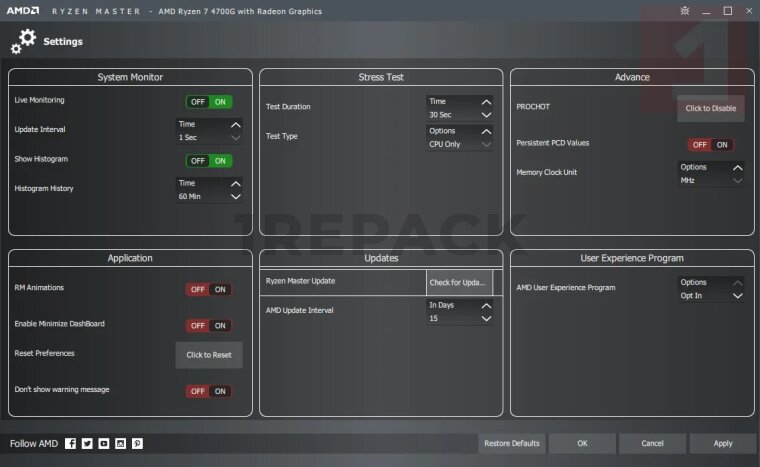
Task: Click the Restore Defaults button
Action: (511, 443)
